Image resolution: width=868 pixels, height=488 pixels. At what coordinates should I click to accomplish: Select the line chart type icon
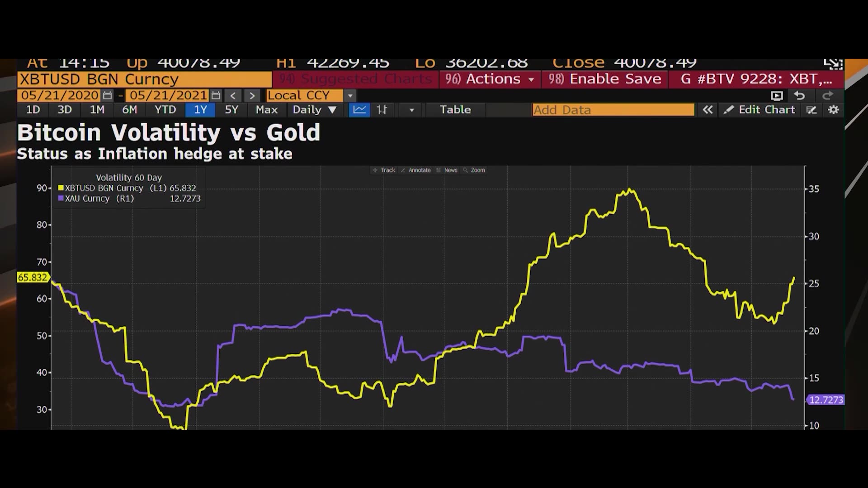(x=359, y=110)
